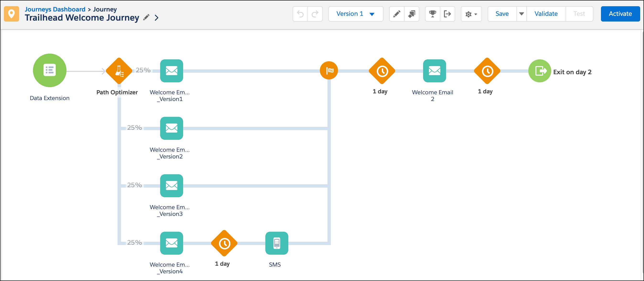Select the Path Optimizer diamond activity
Image resolution: width=644 pixels, height=281 pixels.
[x=119, y=71]
